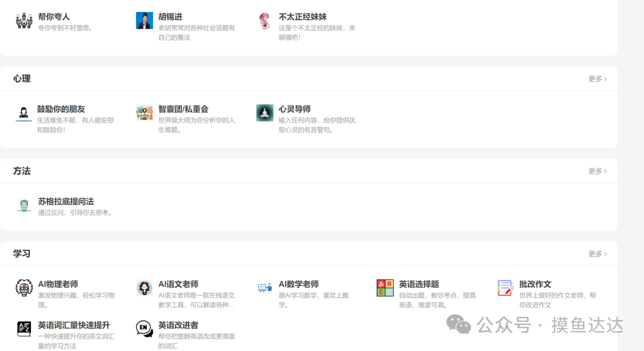Select the 英语词汇量快速提升 A-Z icon
Screen dimensions: 644x351
pyautogui.click(x=24, y=328)
